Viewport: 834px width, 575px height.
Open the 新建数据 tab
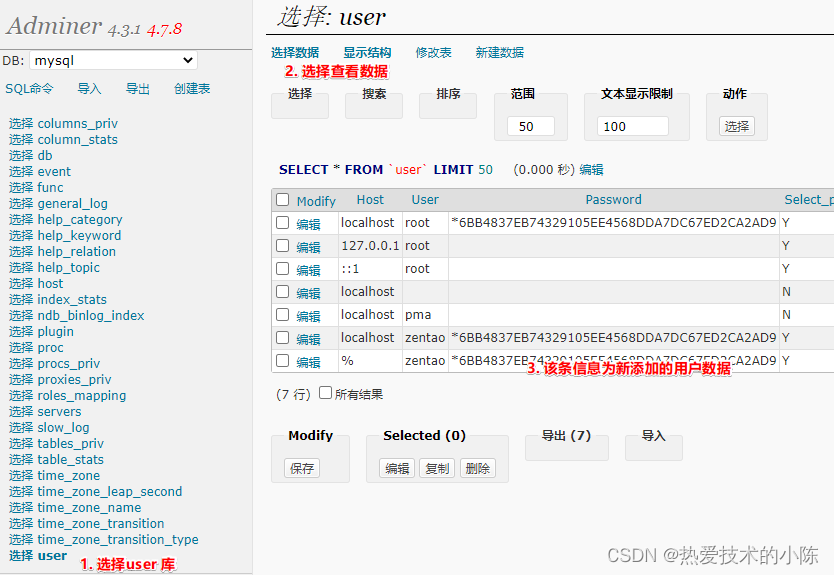pos(499,53)
